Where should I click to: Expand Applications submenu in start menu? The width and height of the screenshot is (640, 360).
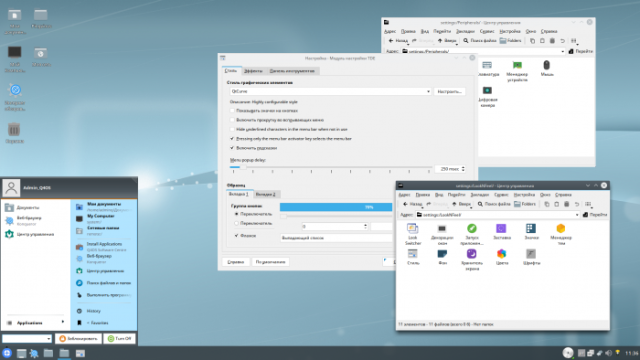35,323
